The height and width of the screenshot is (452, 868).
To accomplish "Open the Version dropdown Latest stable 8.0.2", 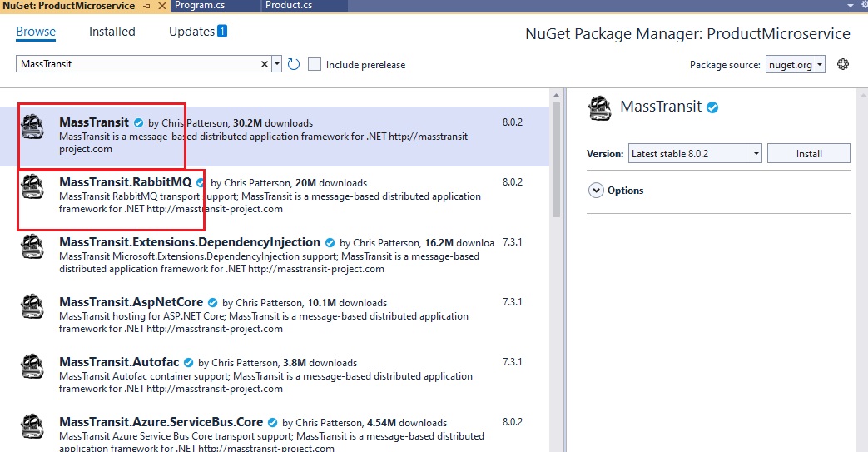I will [x=695, y=153].
